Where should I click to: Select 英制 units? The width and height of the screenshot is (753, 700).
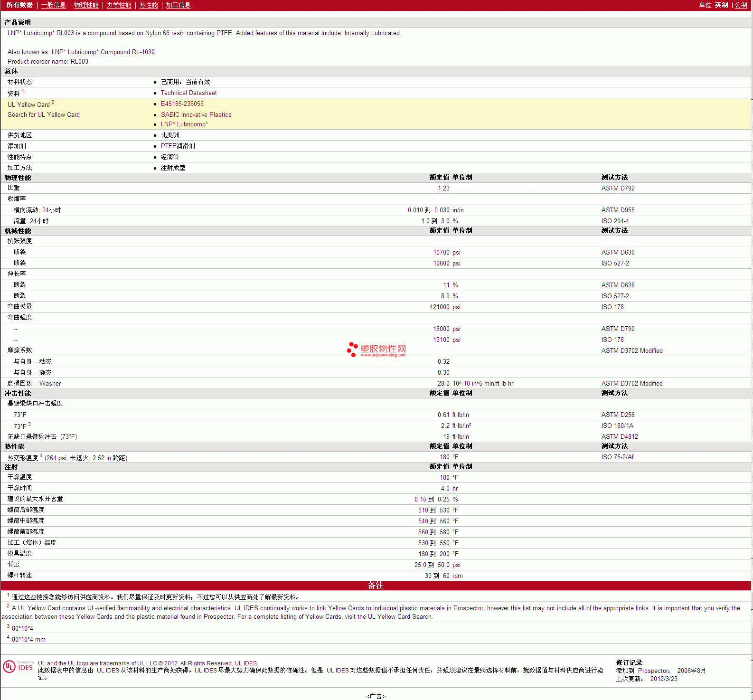721,5
